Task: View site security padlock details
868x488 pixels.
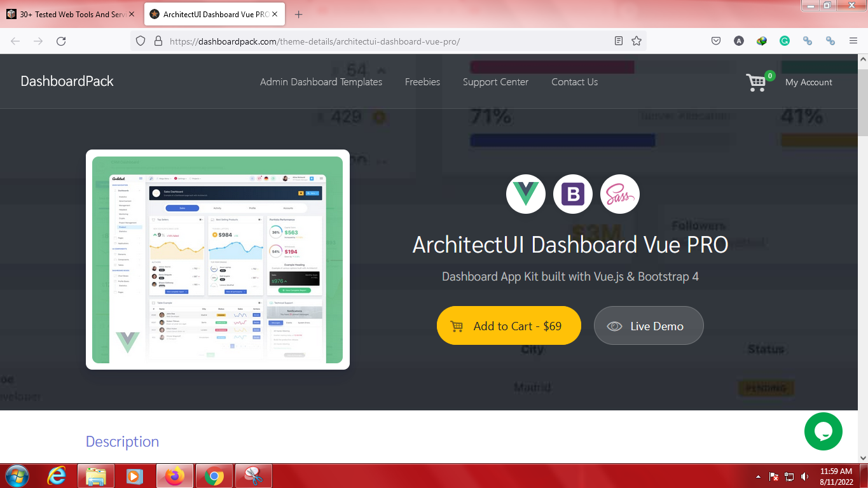Action: tap(158, 41)
